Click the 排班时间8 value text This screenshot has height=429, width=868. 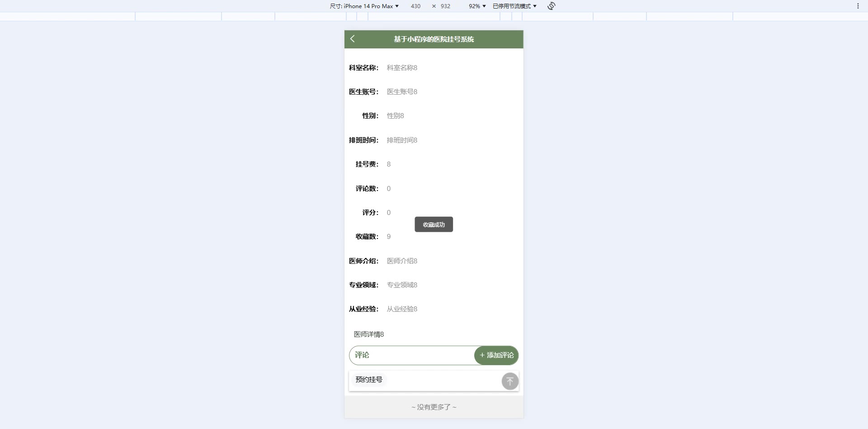[402, 140]
